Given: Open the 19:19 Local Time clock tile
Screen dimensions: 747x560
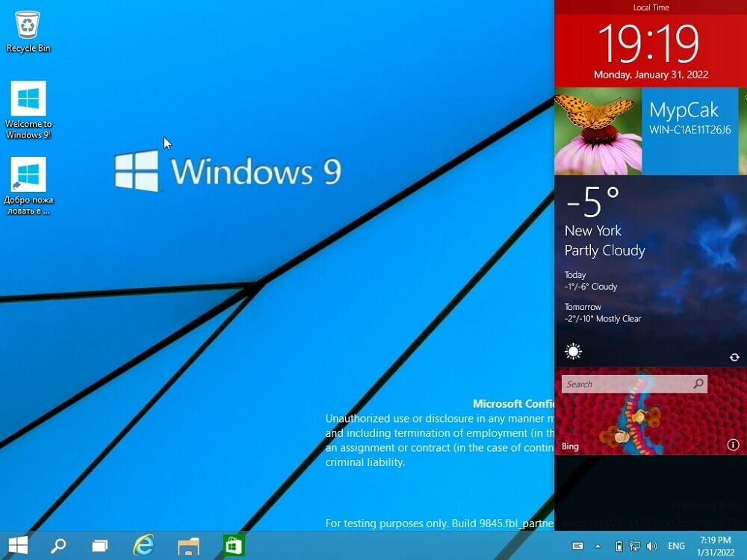Looking at the screenshot, I should [x=651, y=44].
